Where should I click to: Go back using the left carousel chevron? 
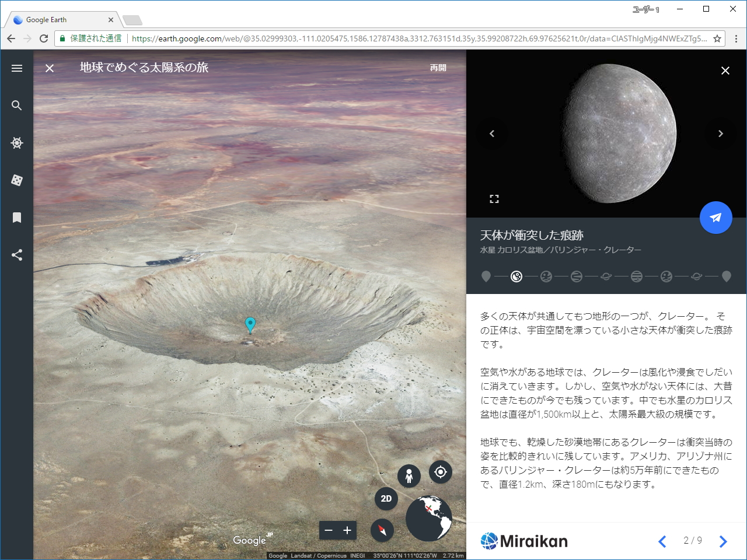(x=492, y=134)
